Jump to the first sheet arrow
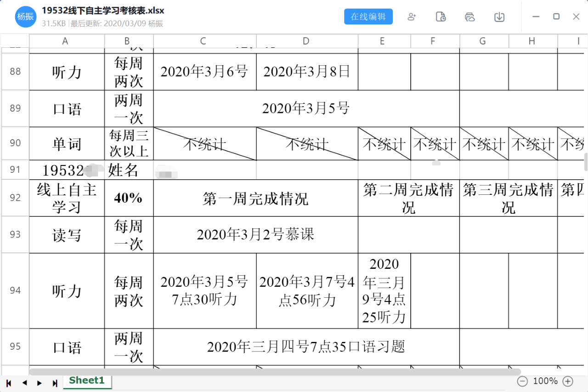This screenshot has width=588, height=392. (9, 383)
